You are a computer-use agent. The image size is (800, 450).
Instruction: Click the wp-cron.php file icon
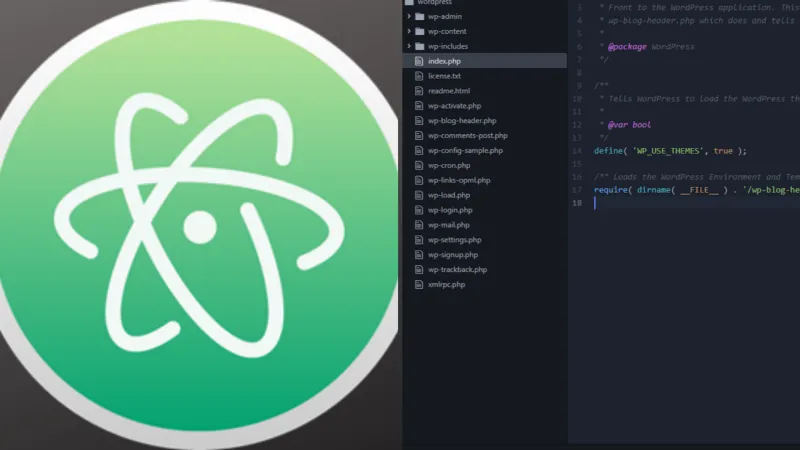point(419,165)
